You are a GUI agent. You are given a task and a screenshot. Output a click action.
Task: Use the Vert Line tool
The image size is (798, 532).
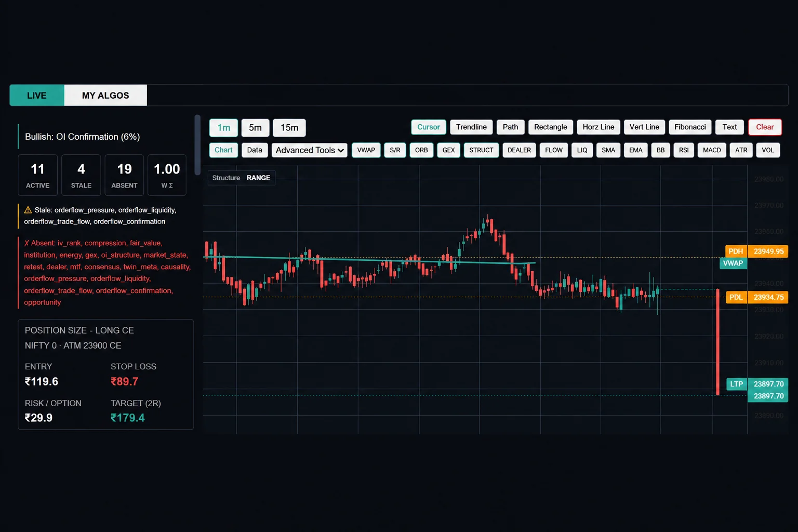(644, 127)
